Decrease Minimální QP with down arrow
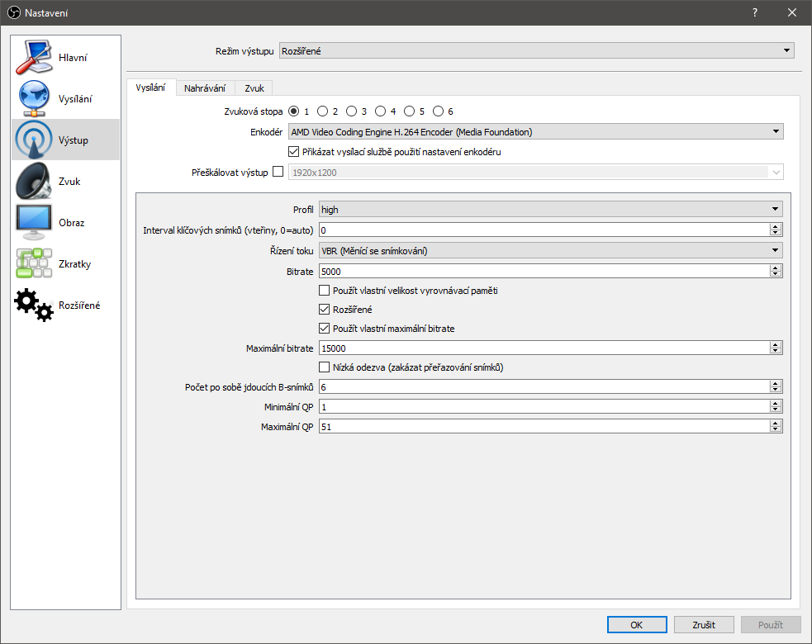This screenshot has width=812, height=644. 775,410
